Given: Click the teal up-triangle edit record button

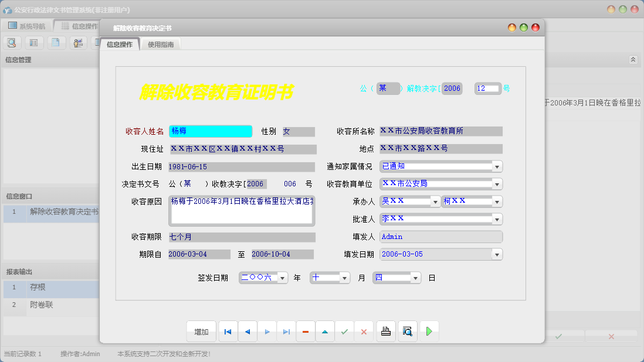Looking at the screenshot, I should point(325,332).
